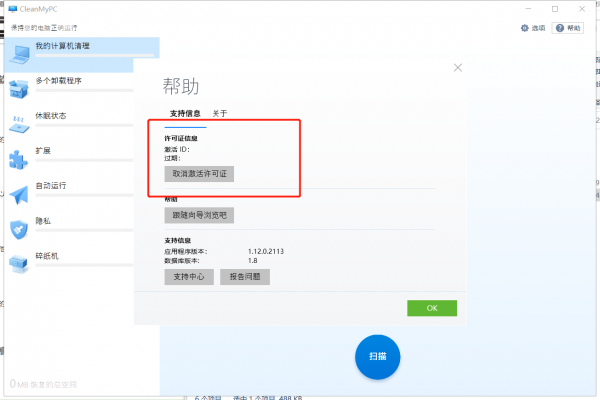The image size is (600, 400).
Task: Click progress bar under 休眠状态
Action: [84, 125]
